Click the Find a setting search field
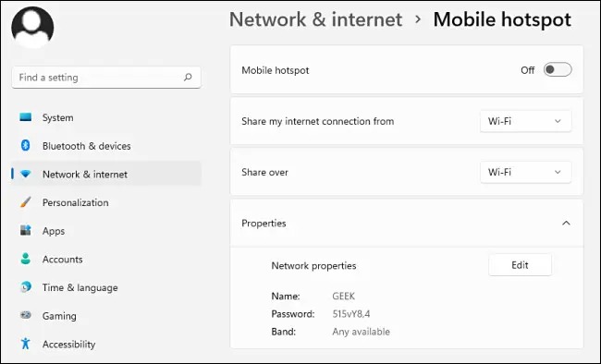601x364 pixels. (106, 78)
